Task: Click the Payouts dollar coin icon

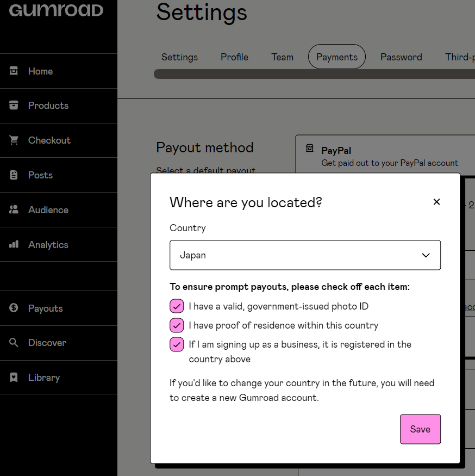Action: click(14, 308)
